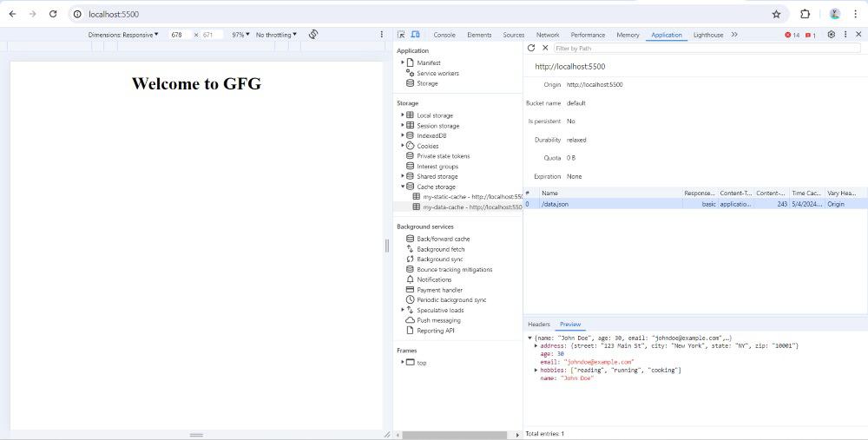
Task: Switch to the Network tab
Action: (x=548, y=35)
